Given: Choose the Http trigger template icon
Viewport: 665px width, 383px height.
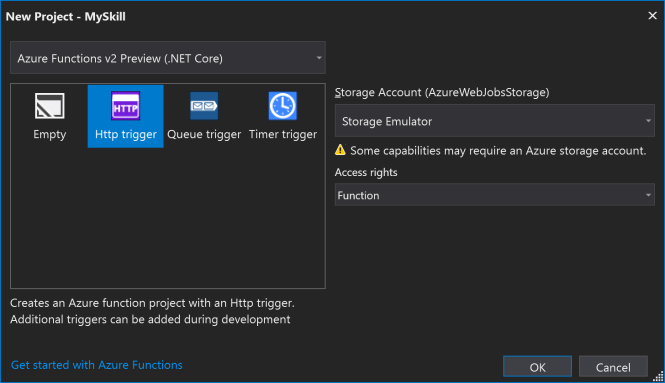Looking at the screenshot, I should 126,106.
